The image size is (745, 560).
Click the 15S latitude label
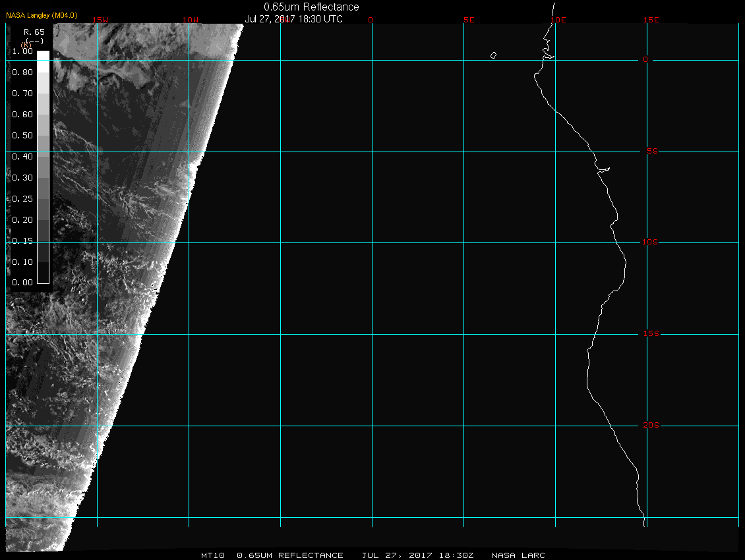[651, 334]
